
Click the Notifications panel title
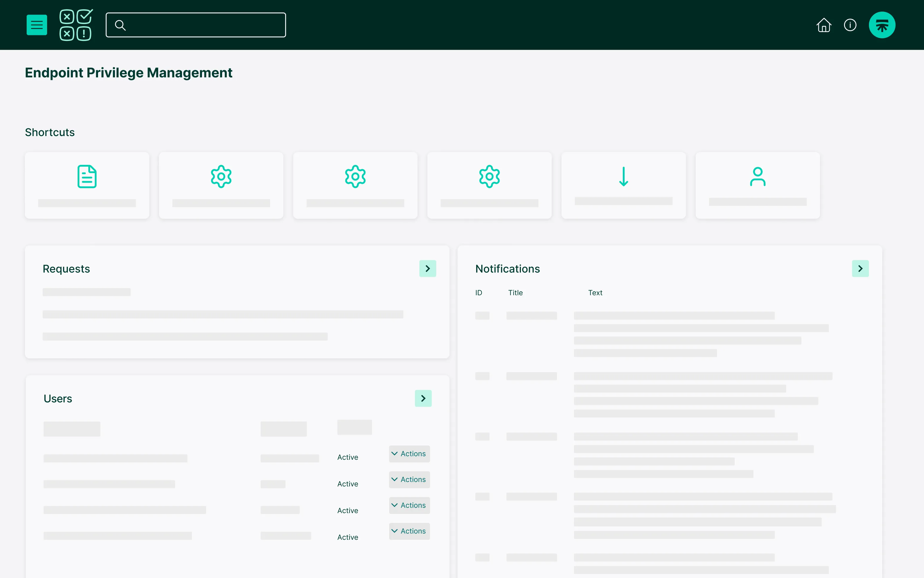pos(507,269)
